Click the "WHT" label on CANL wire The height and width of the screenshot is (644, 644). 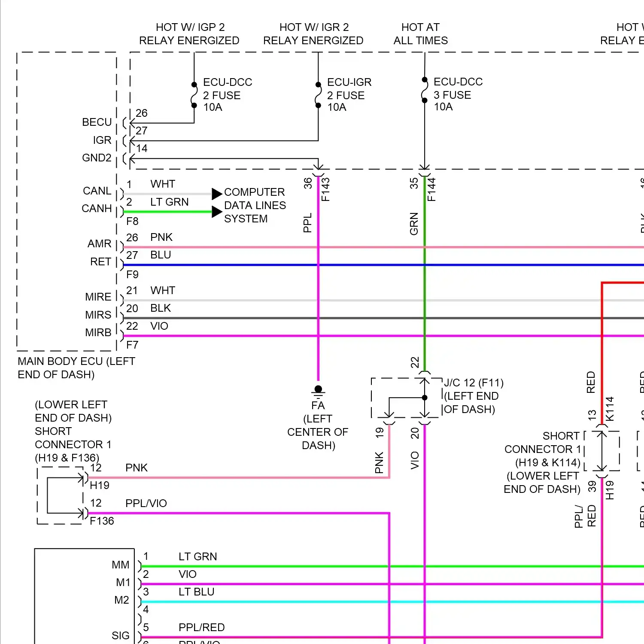[x=163, y=184]
